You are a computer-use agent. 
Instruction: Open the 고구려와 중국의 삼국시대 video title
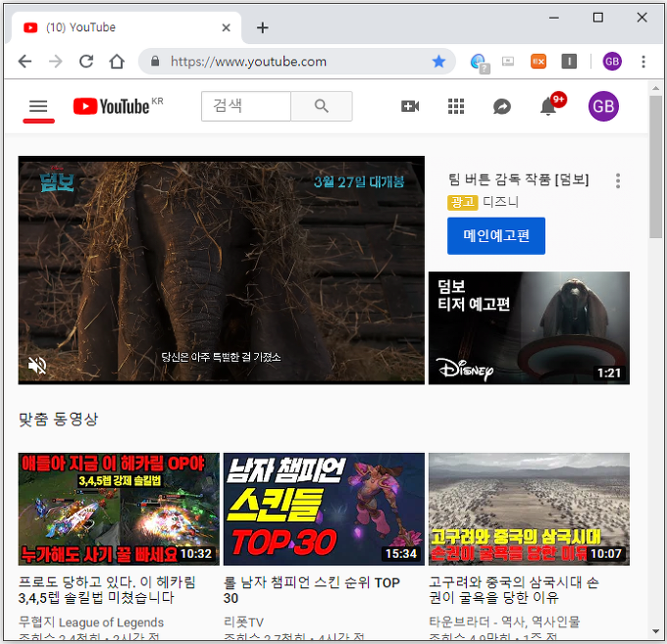(x=514, y=590)
